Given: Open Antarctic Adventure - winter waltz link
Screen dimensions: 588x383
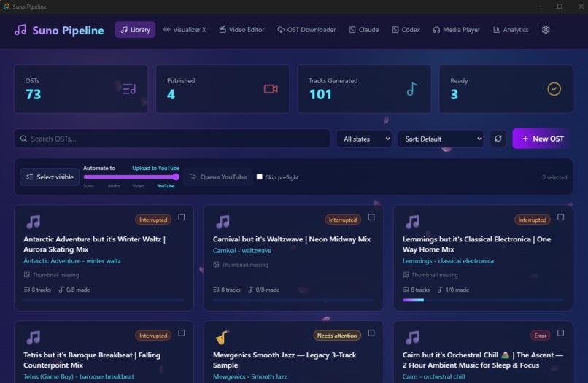Looking at the screenshot, I should tap(72, 260).
